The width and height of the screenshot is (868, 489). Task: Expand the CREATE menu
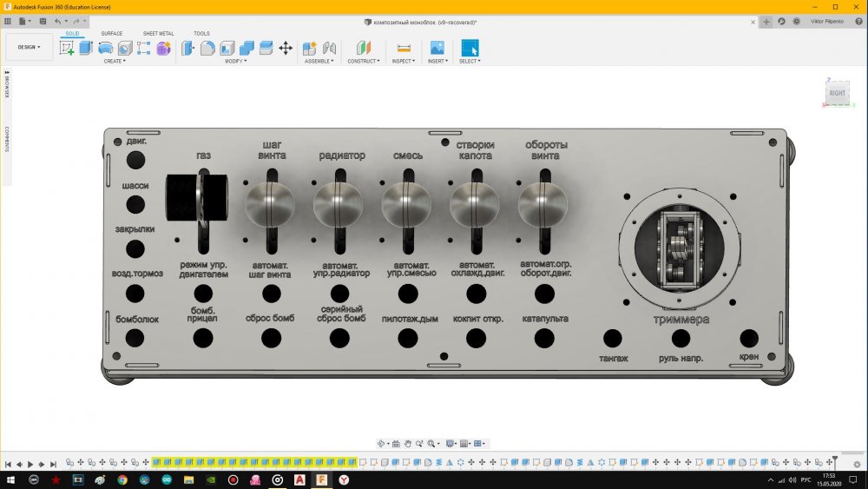click(x=115, y=61)
